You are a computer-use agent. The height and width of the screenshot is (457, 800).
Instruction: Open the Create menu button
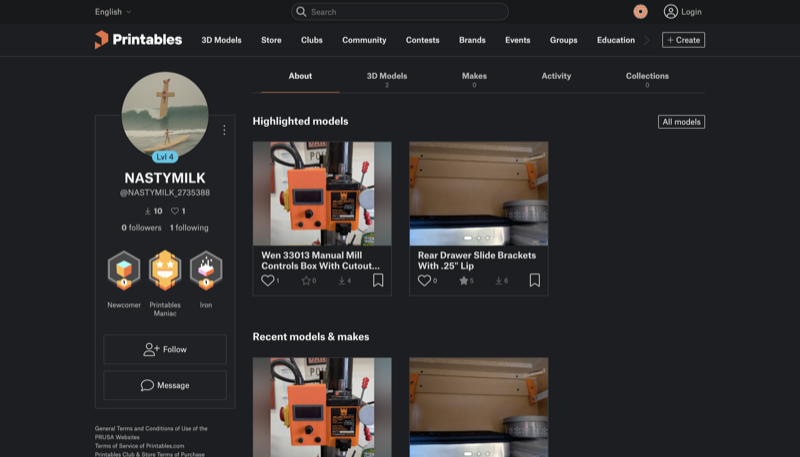(x=683, y=40)
